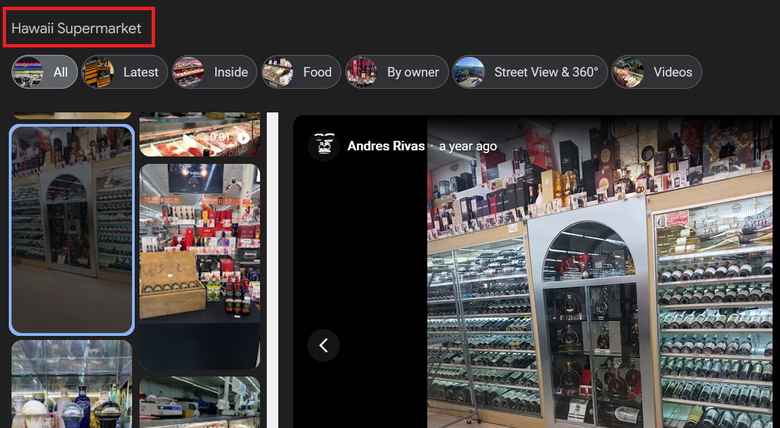
Task: Open the Inside photos category
Action: pyautogui.click(x=214, y=72)
